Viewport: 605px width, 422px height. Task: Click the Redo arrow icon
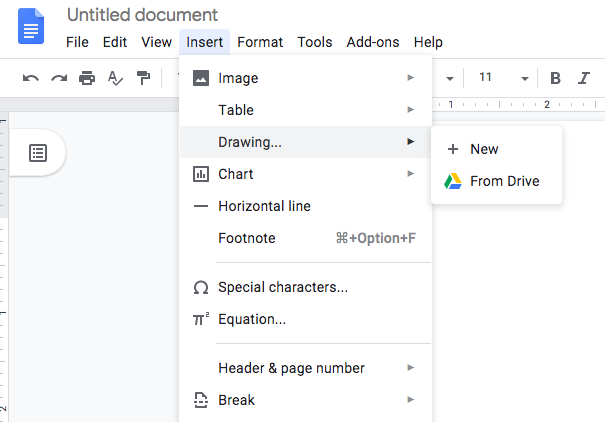(59, 78)
